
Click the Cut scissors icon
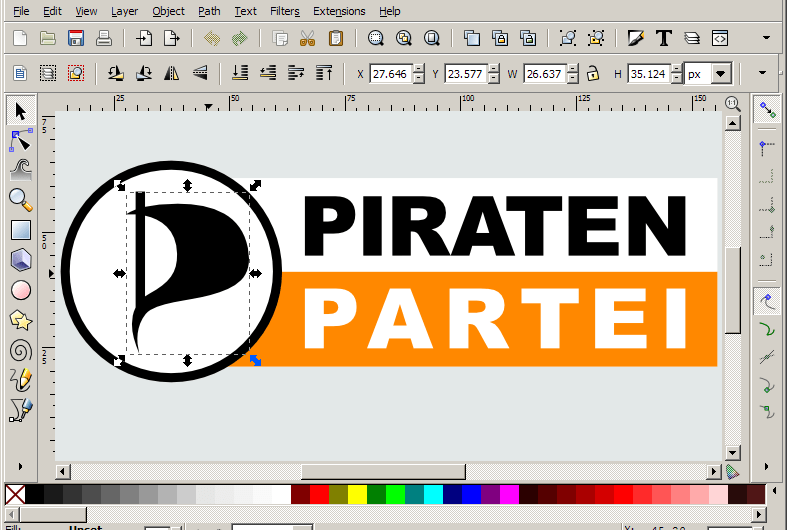(307, 39)
